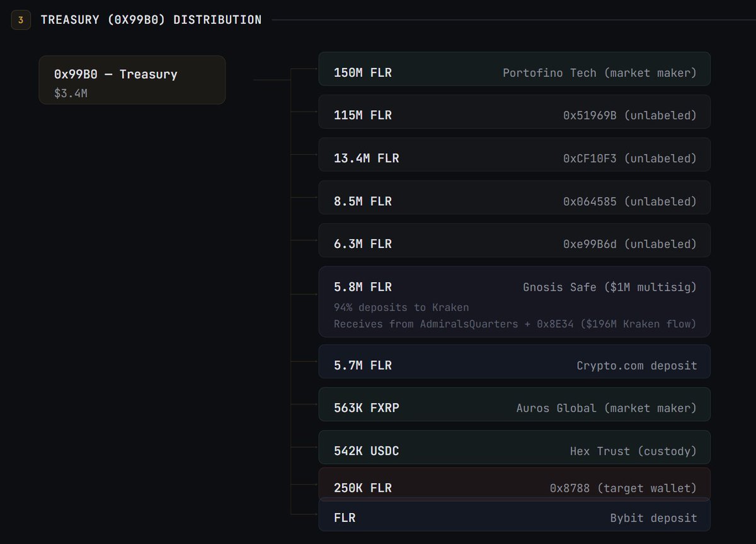756x544 pixels.
Task: Click 'Hex Trust (custody)' label
Action: [x=633, y=451]
